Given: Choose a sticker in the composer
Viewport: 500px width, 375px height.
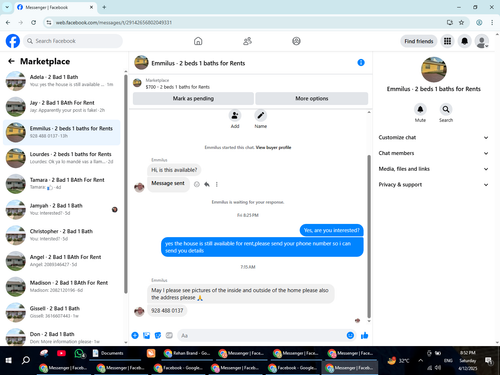Looking at the screenshot, I should [x=158, y=335].
